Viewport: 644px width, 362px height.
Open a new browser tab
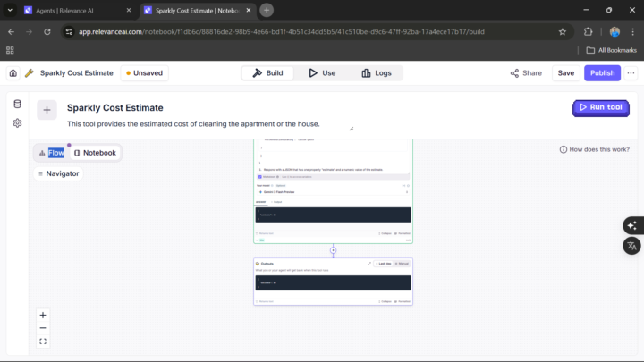point(267,10)
